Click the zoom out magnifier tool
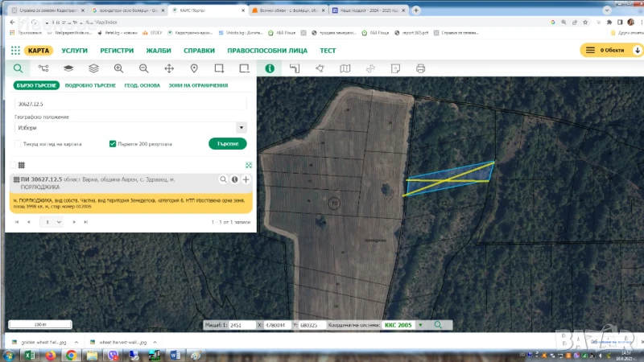This screenshot has width=644, height=362. point(144,69)
